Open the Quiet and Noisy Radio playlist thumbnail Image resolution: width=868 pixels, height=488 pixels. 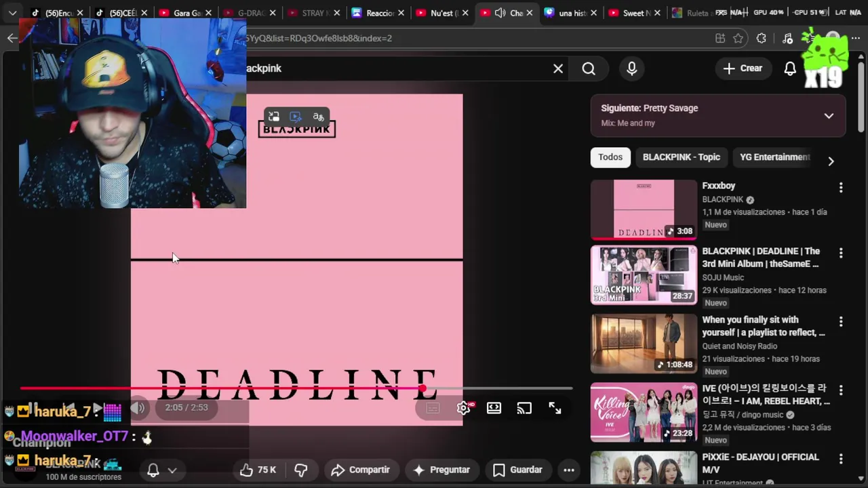644,344
